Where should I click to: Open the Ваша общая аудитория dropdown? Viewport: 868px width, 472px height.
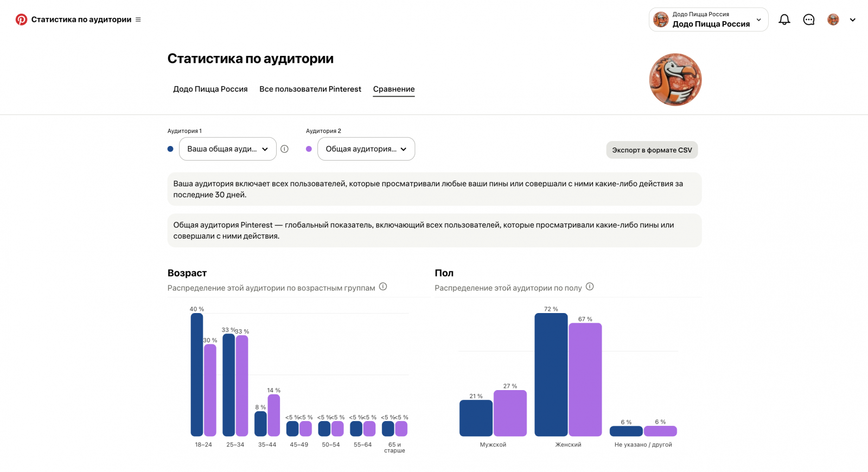[228, 149]
